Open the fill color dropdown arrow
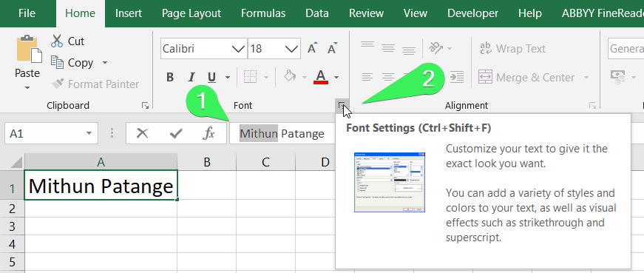This screenshot has width=644, height=273. coord(305,77)
